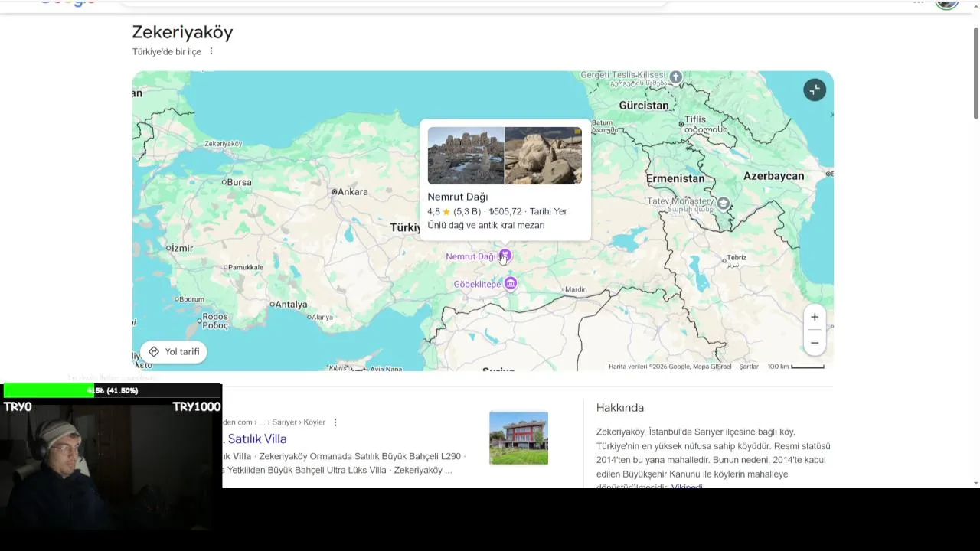Collapse the map with the top-right button
This screenshot has width=980, height=551.
coord(815,90)
